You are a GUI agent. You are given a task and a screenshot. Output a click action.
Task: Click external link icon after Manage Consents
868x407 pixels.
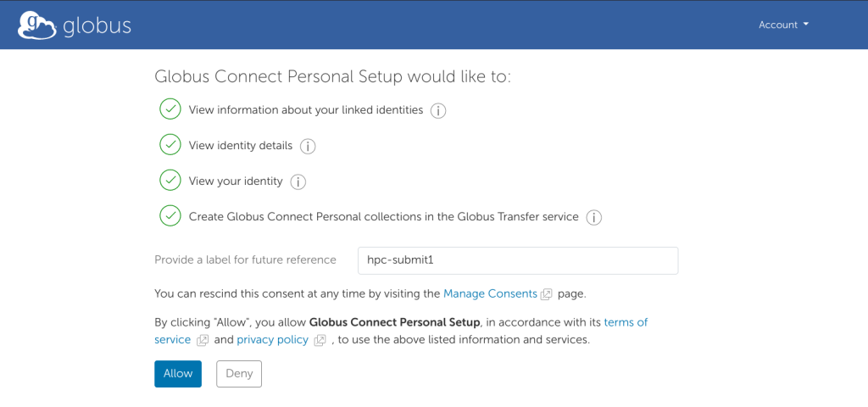547,294
